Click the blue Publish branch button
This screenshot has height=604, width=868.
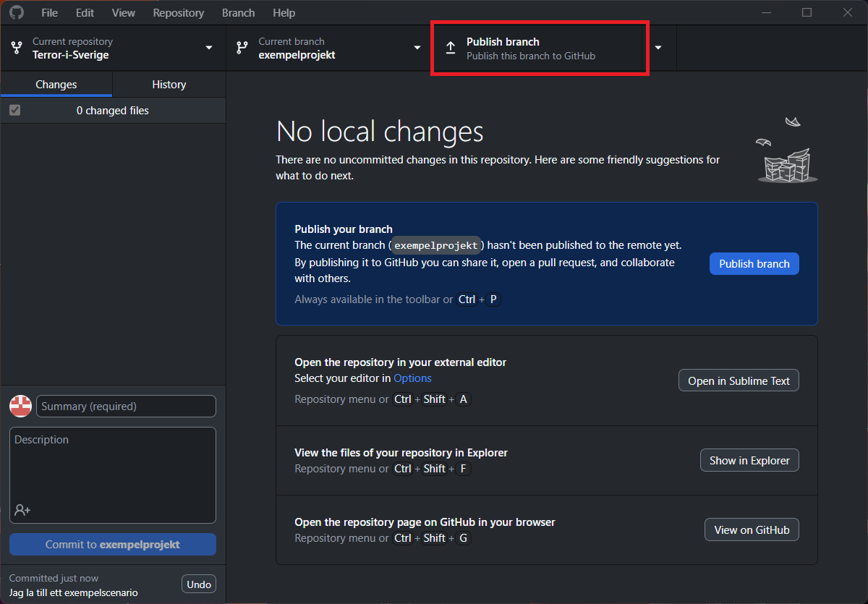pyautogui.click(x=754, y=263)
